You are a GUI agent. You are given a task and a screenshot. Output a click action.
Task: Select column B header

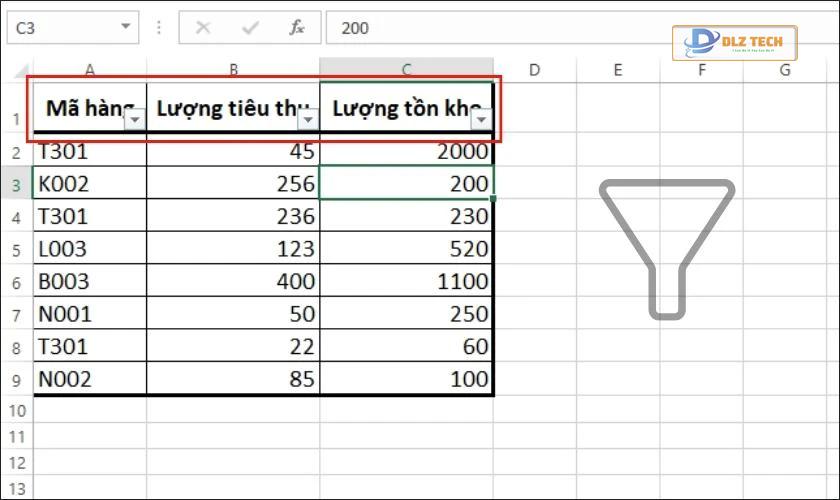(x=233, y=70)
